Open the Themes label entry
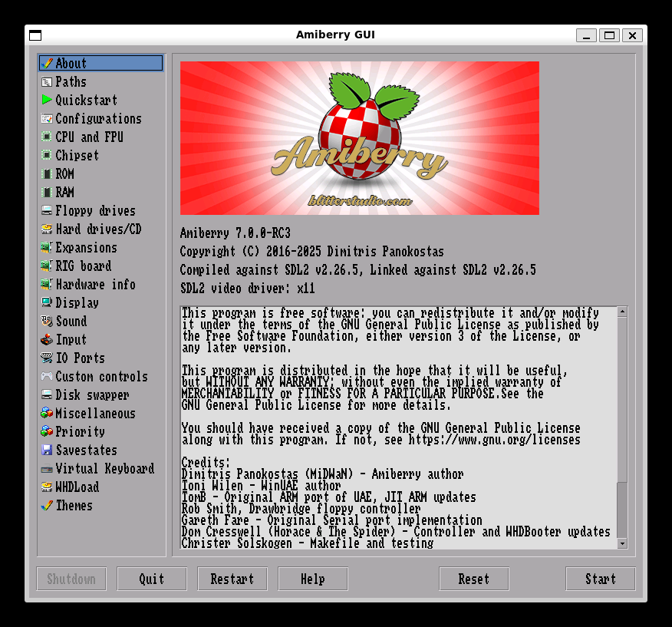Viewport: 672px width, 627px height. pyautogui.click(x=74, y=506)
